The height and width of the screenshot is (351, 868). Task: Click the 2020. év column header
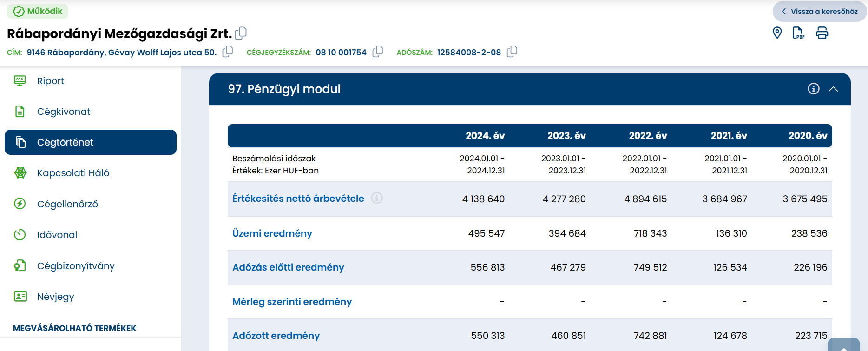(x=808, y=136)
